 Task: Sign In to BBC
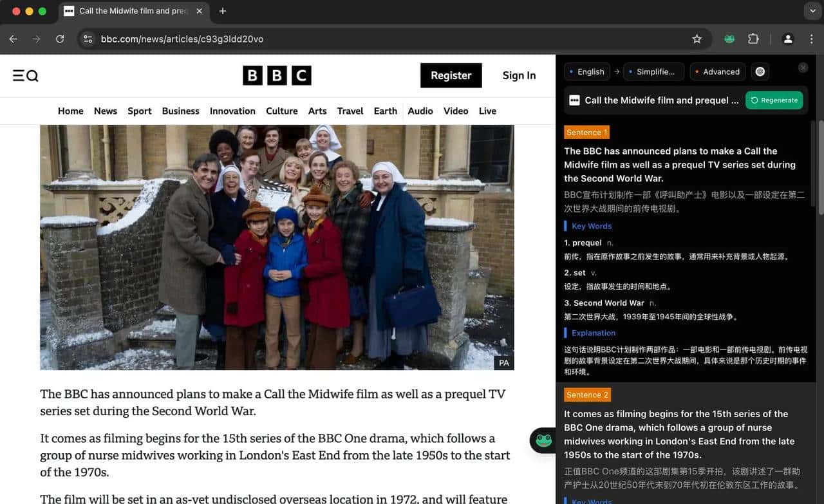point(519,75)
